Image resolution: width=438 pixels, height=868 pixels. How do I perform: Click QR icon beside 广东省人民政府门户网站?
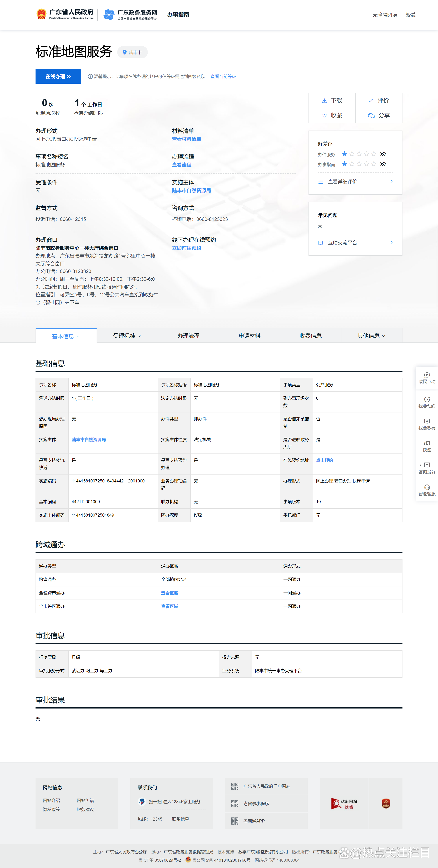pos(235,786)
